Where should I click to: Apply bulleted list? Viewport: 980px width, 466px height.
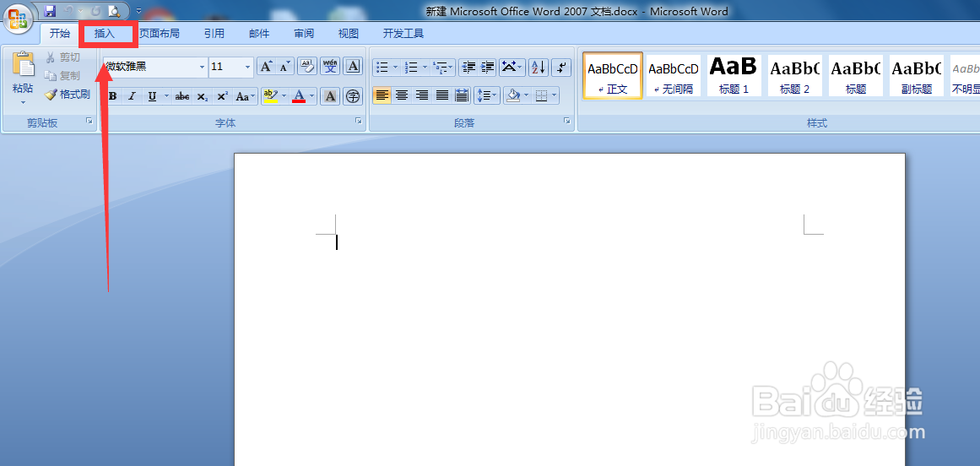(x=382, y=66)
